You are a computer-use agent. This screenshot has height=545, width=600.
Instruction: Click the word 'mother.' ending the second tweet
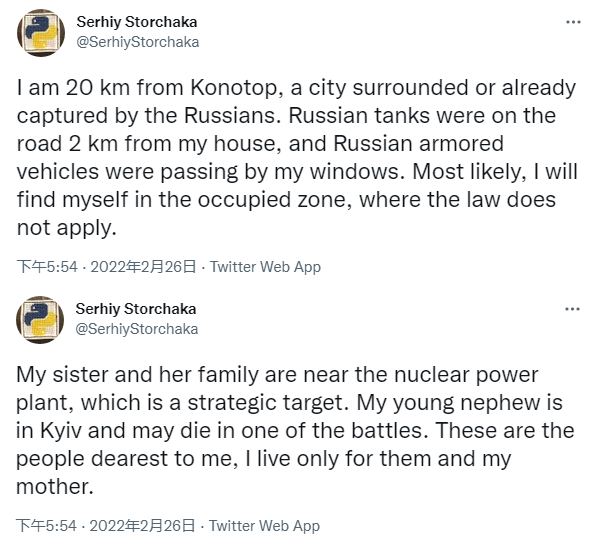click(x=55, y=487)
